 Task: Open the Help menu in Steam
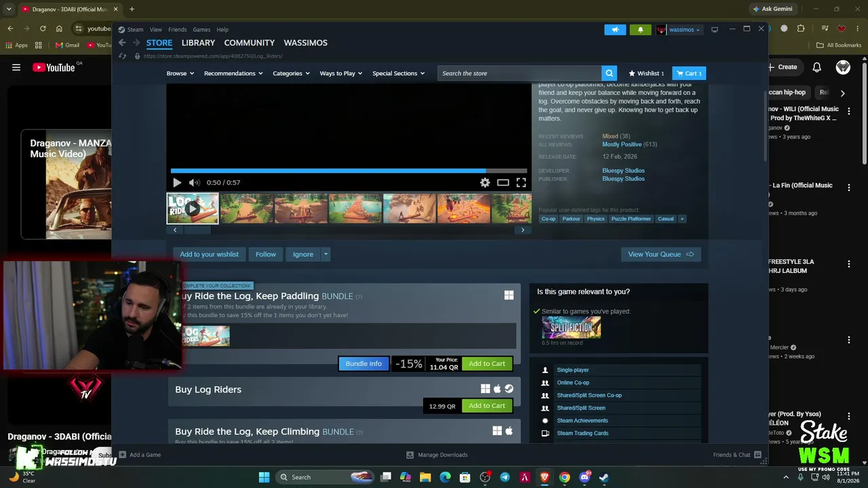(x=222, y=29)
